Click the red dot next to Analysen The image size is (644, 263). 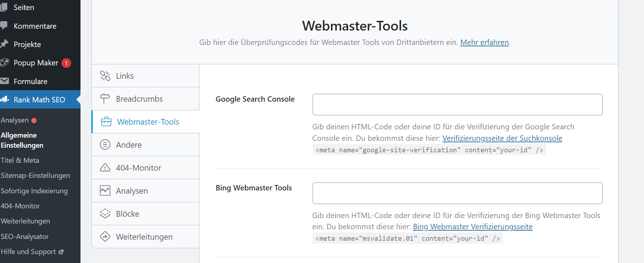[x=34, y=120]
